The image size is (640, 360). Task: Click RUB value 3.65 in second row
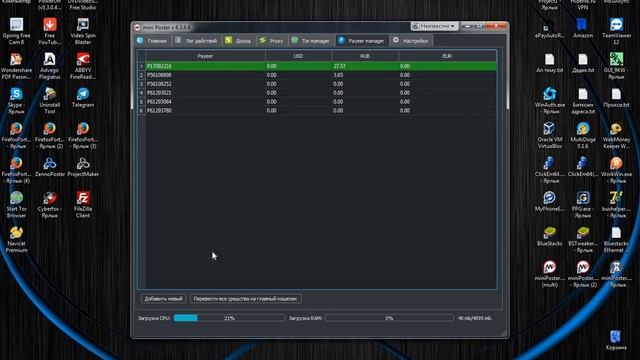[x=338, y=75]
